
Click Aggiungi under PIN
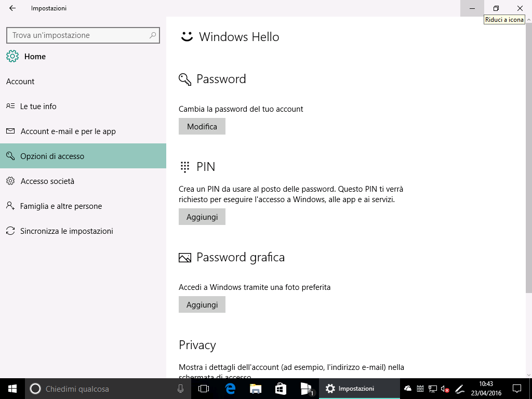pos(202,217)
